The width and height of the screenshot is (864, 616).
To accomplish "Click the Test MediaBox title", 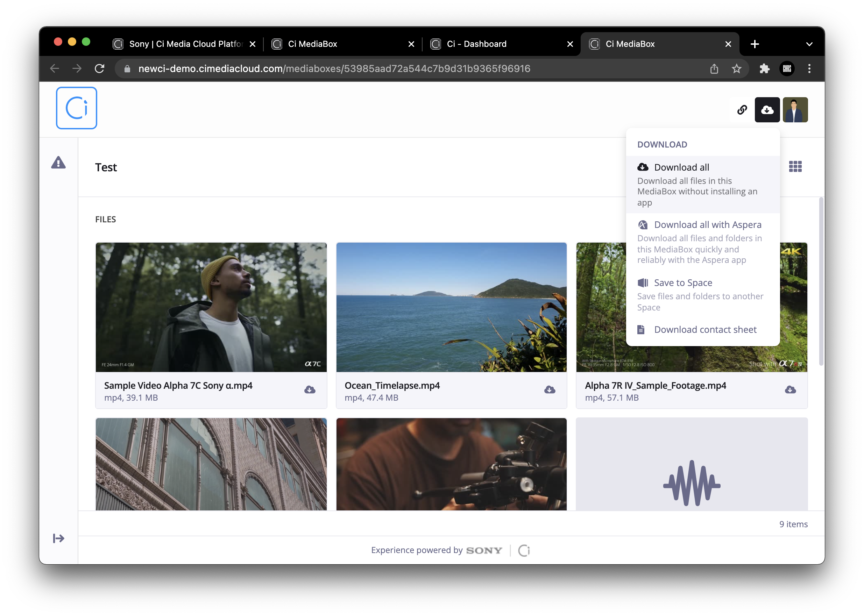I will tap(106, 167).
